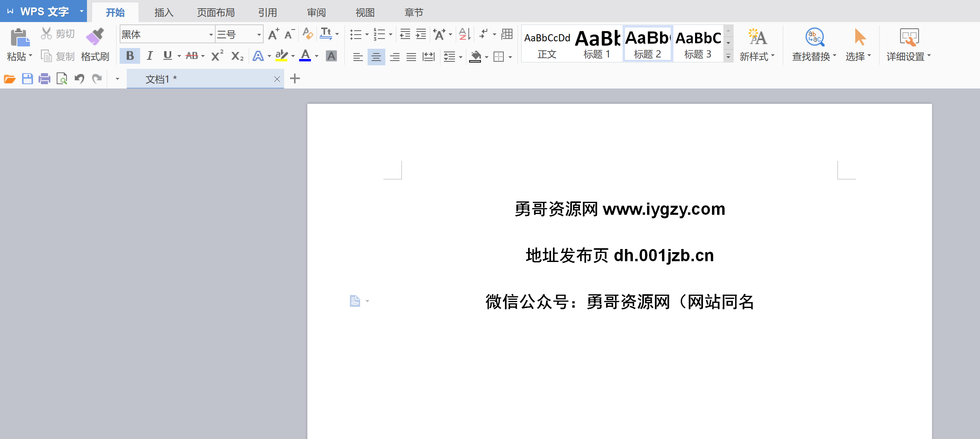
Task: Click the Paste clipboard icon
Action: (20, 37)
